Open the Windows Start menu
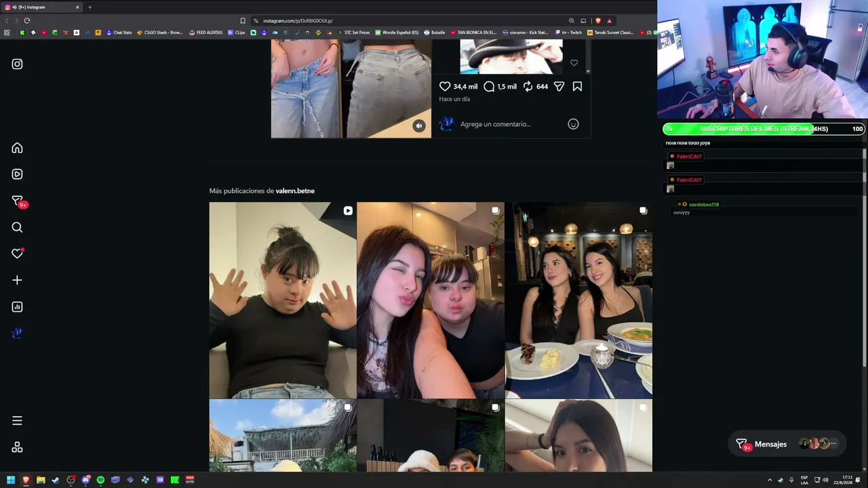The height and width of the screenshot is (488, 868). click(x=11, y=480)
